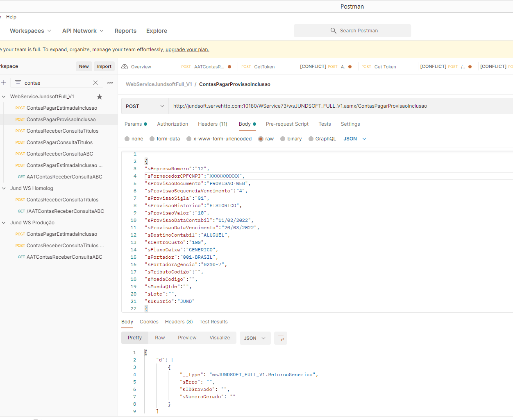The image size is (513, 420).
Task: Choose the GraphQL body type
Action: tap(311, 139)
